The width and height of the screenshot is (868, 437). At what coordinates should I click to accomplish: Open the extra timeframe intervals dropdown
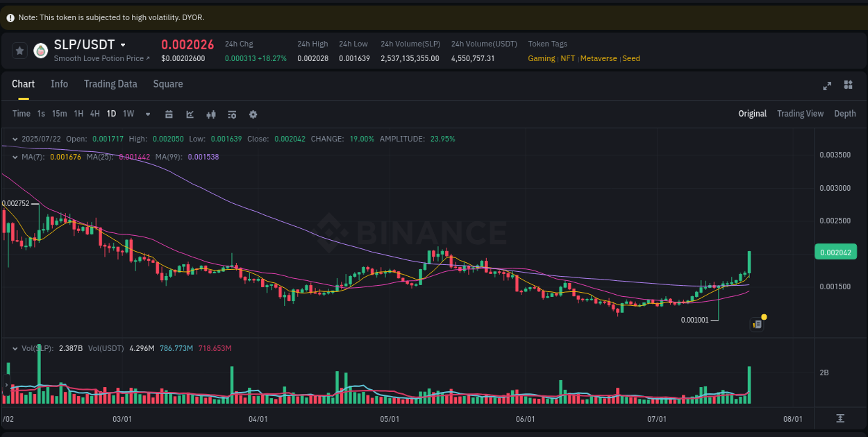[x=147, y=114]
